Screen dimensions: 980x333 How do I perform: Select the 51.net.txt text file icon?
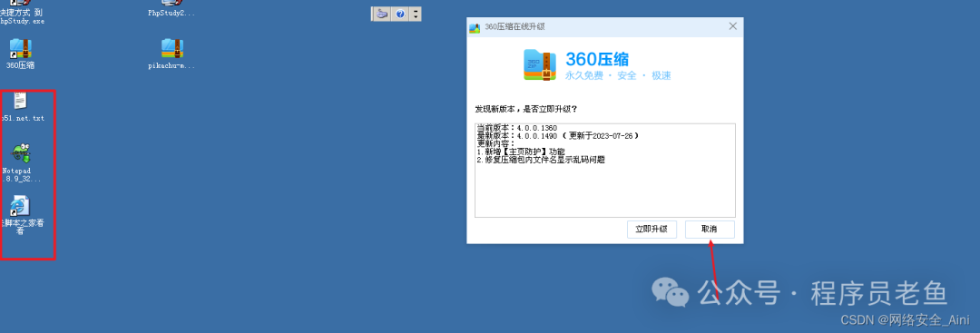(x=21, y=102)
